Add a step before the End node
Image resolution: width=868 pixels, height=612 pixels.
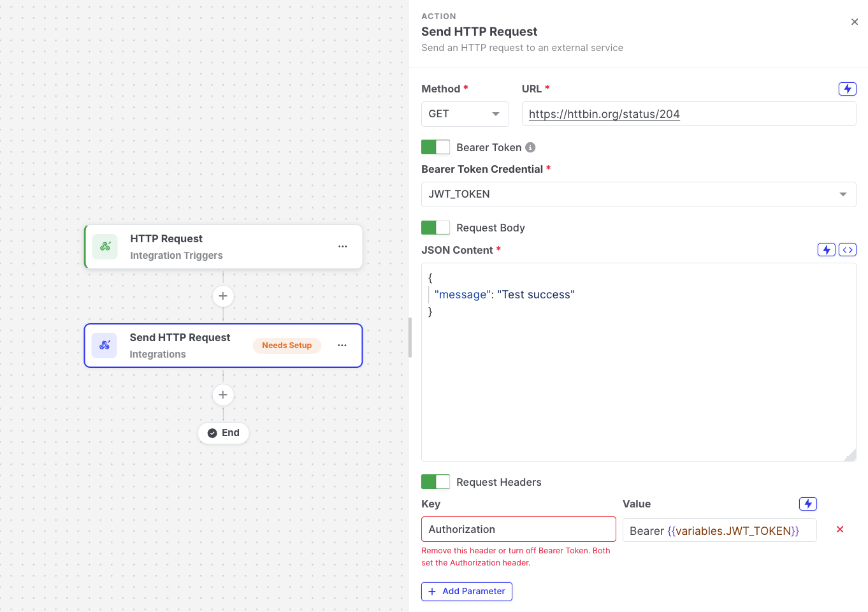tap(223, 395)
